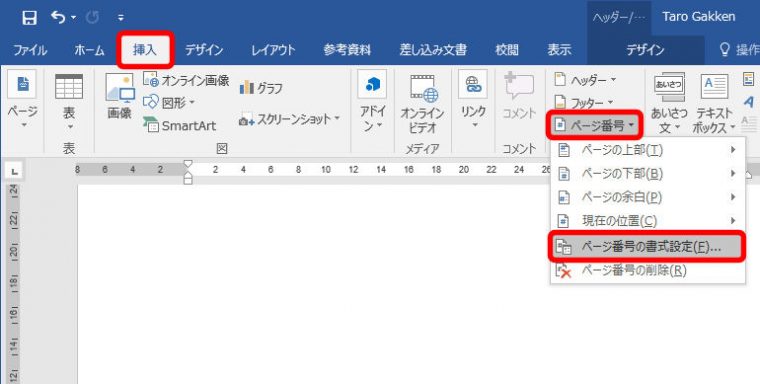This screenshot has width=760, height=384.
Task: Open the フッター footer dropdown
Action: [x=584, y=102]
